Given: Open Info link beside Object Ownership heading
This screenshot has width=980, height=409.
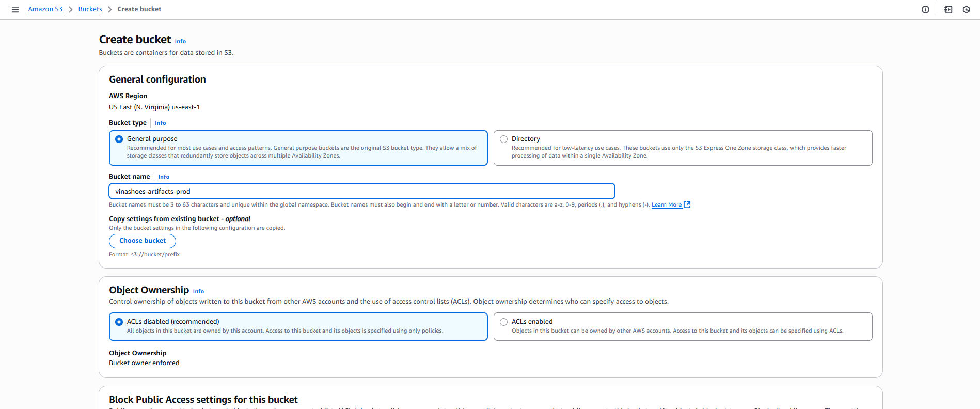Looking at the screenshot, I should pos(198,291).
